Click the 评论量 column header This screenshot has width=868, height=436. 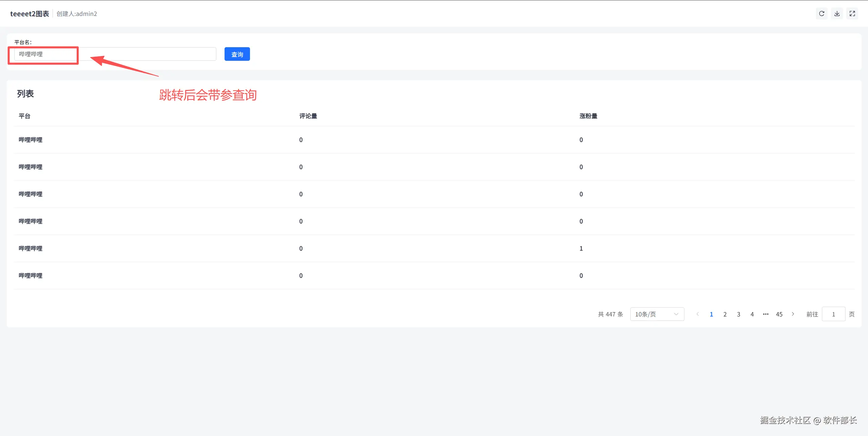point(308,116)
